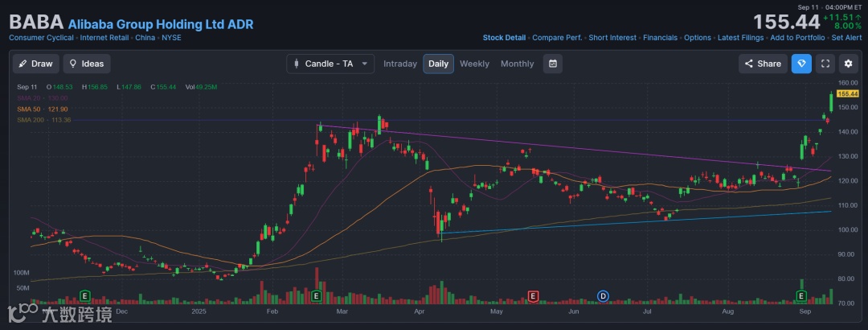Select the Daily timeframe tab
This screenshot has width=868, height=330.
pyautogui.click(x=438, y=64)
